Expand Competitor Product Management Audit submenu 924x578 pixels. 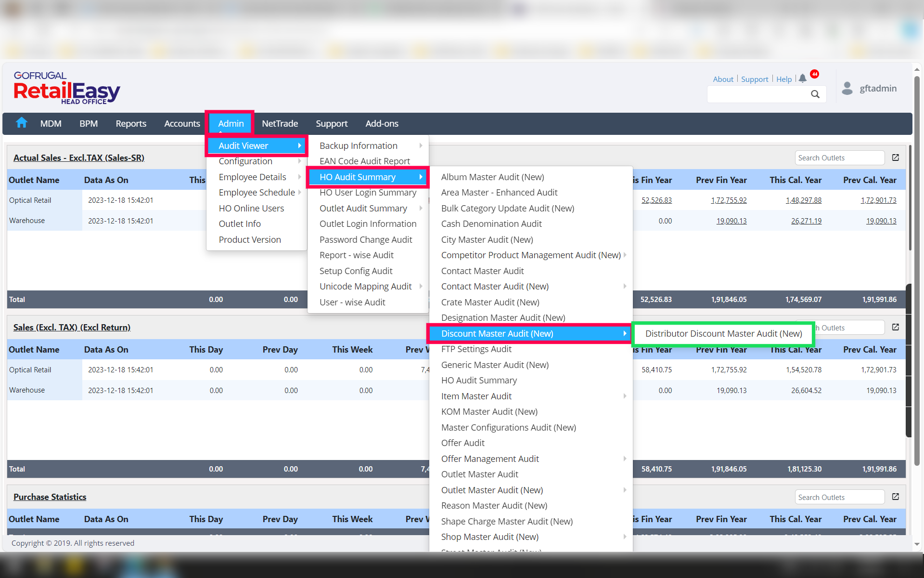tap(625, 255)
